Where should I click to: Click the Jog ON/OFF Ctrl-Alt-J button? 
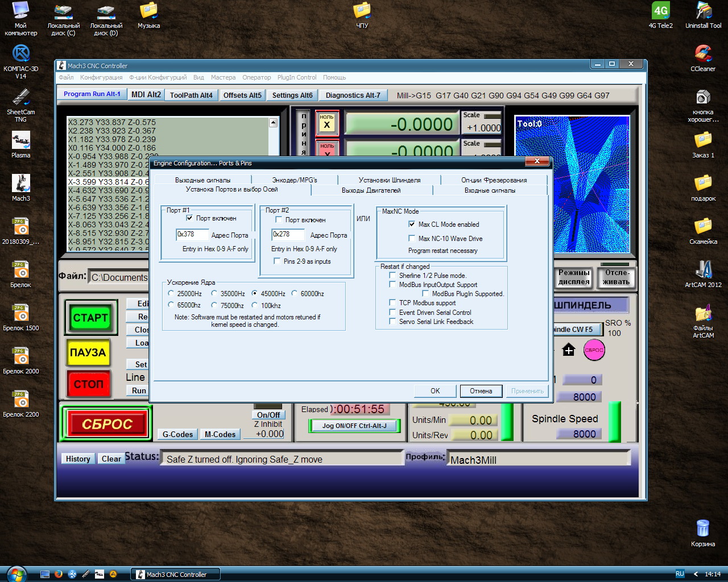pos(354,426)
